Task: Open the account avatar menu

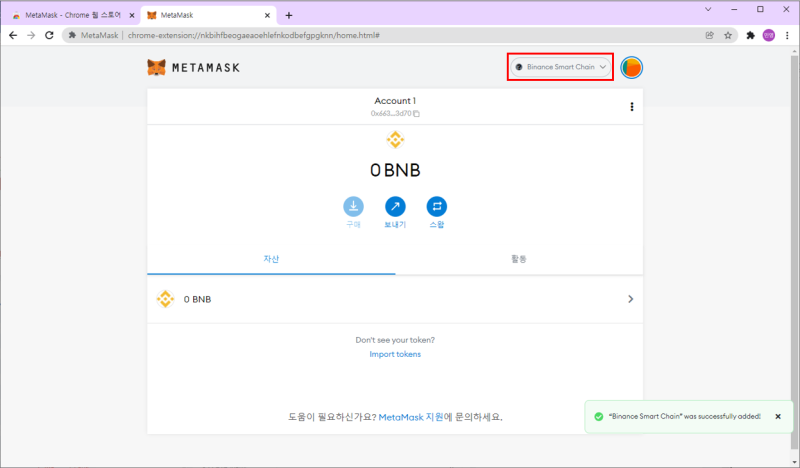Action: [x=631, y=67]
